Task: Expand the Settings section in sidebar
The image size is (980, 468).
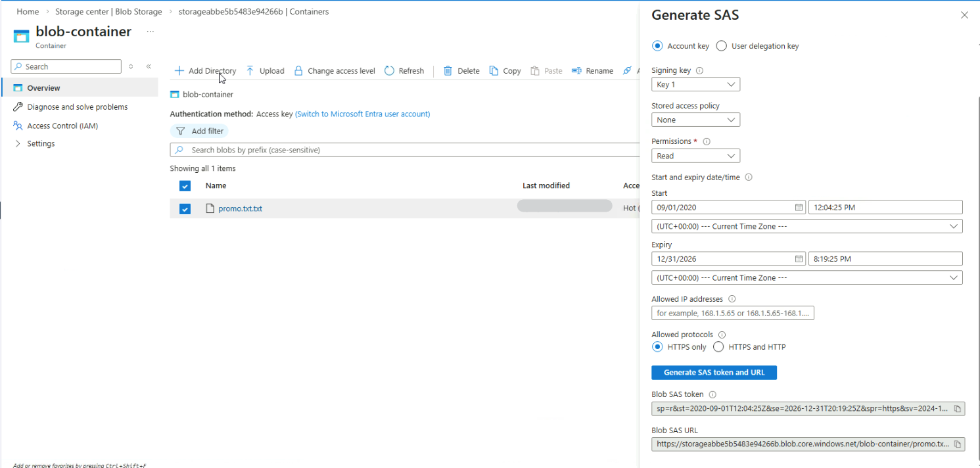Action: click(x=18, y=144)
